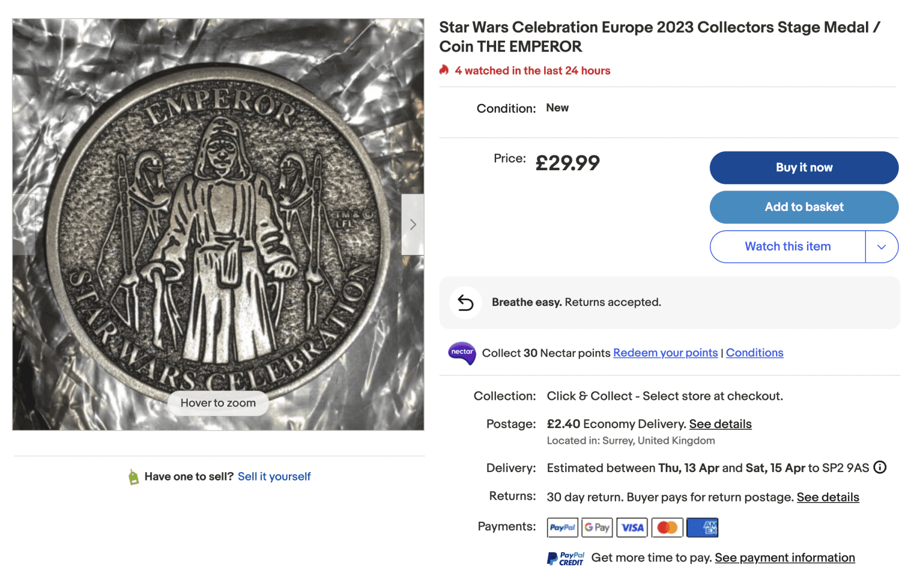
Task: Click the PayPal payment icon
Action: [562, 528]
